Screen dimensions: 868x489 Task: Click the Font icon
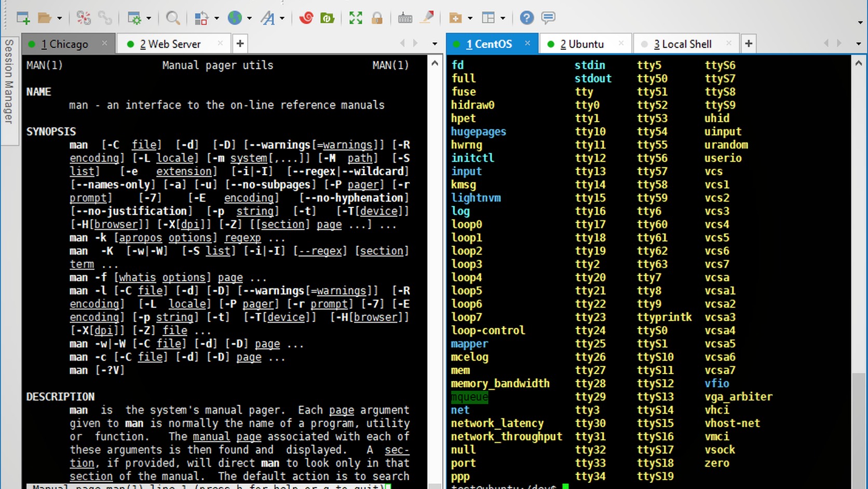(x=267, y=18)
